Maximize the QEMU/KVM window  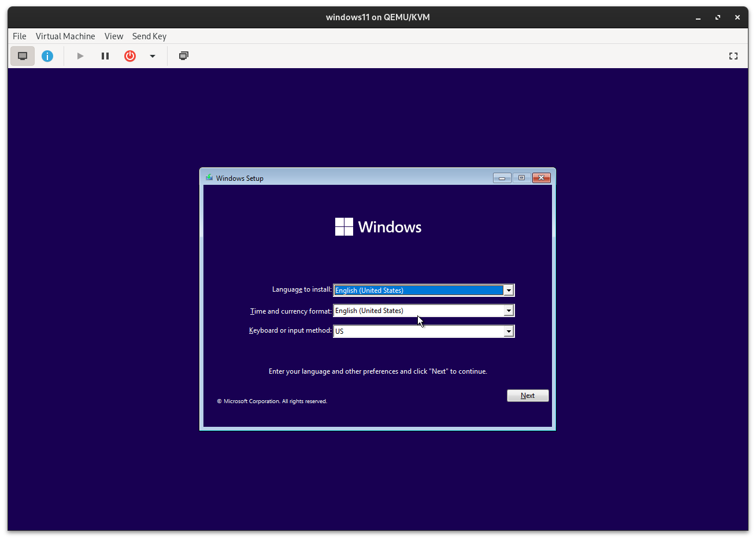coord(718,17)
